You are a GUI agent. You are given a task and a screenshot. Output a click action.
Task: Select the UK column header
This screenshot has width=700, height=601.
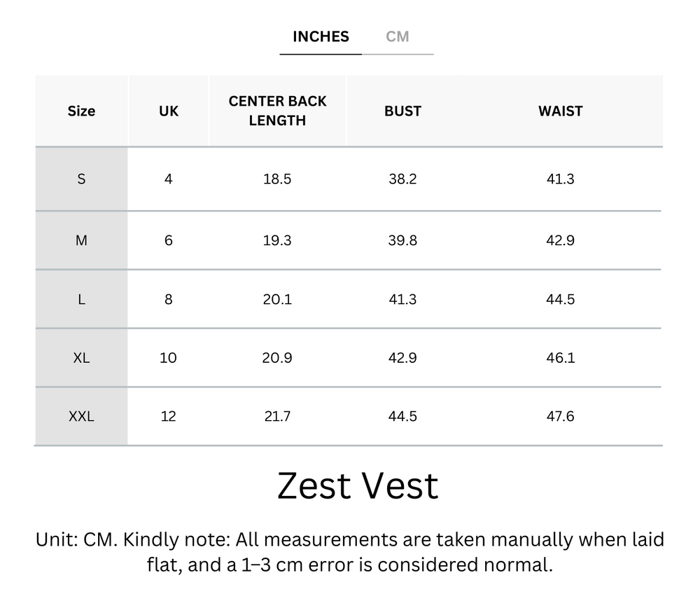tap(168, 111)
